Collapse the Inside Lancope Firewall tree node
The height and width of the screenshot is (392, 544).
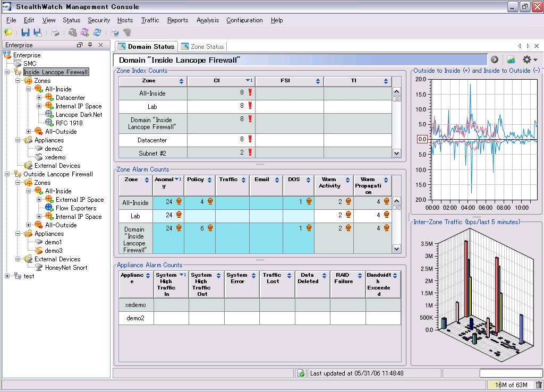(7, 72)
